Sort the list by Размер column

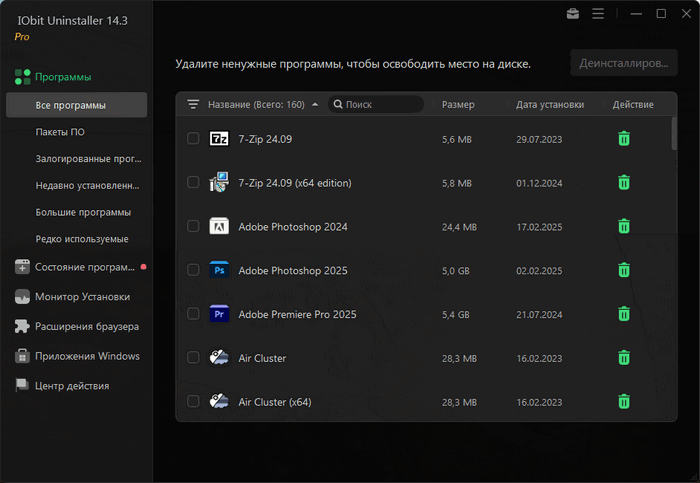pyautogui.click(x=458, y=104)
